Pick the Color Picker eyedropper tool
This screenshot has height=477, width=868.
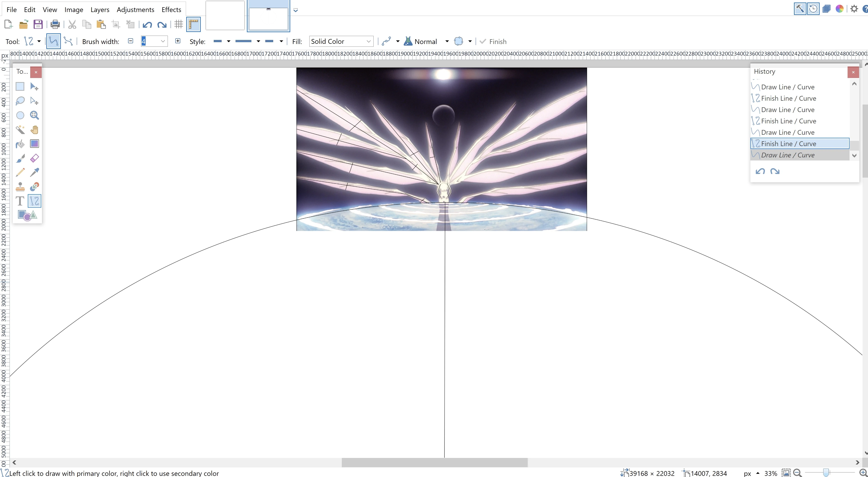tap(34, 172)
